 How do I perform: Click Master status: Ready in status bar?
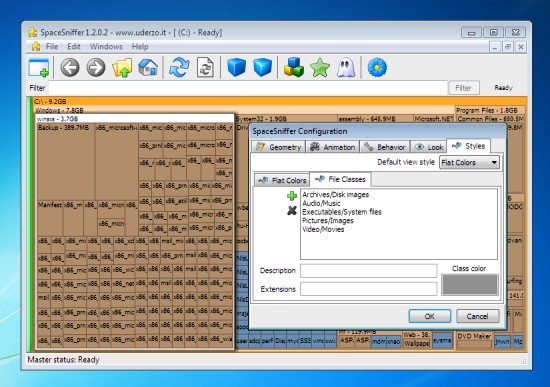pyautogui.click(x=63, y=360)
